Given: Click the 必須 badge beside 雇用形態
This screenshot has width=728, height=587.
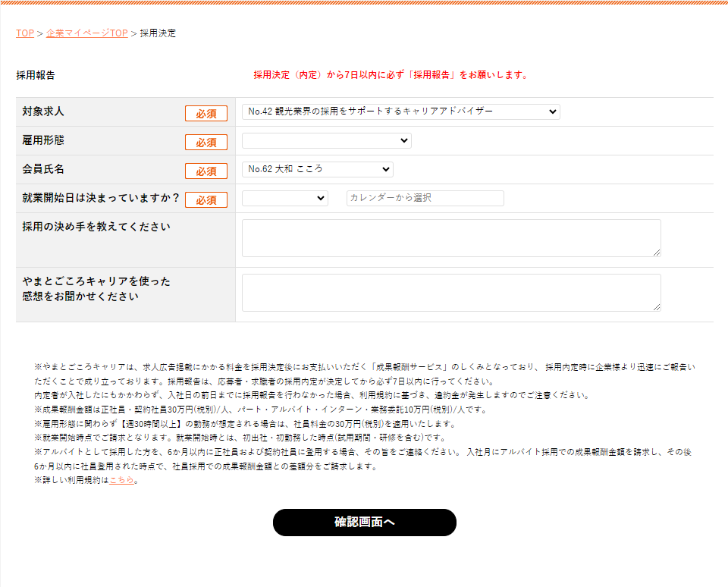Looking at the screenshot, I should pyautogui.click(x=206, y=142).
